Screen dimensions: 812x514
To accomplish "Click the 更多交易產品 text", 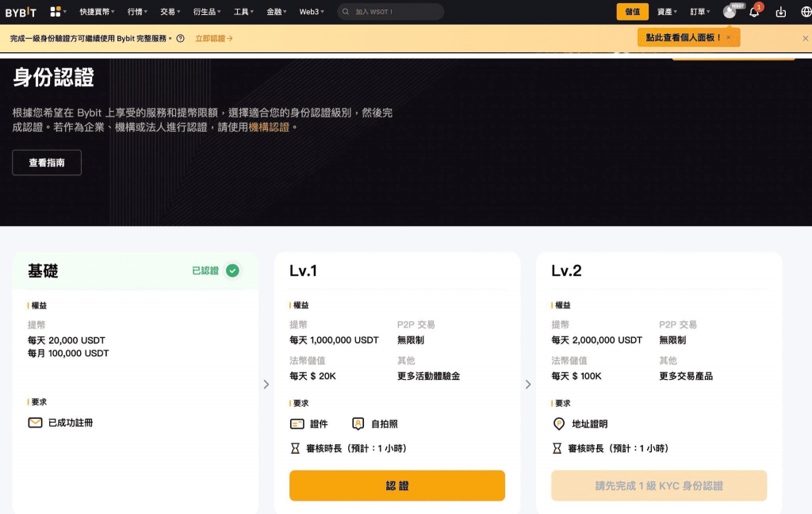I will [686, 376].
